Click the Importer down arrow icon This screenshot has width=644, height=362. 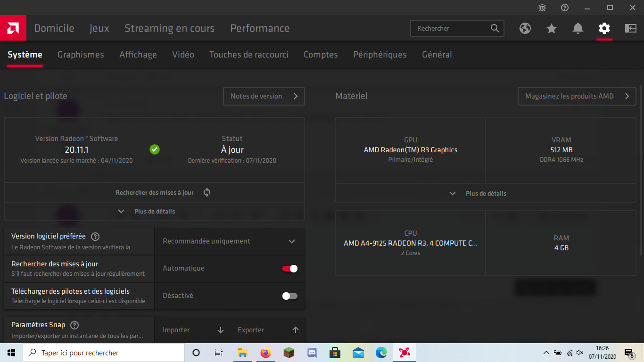pos(221,330)
